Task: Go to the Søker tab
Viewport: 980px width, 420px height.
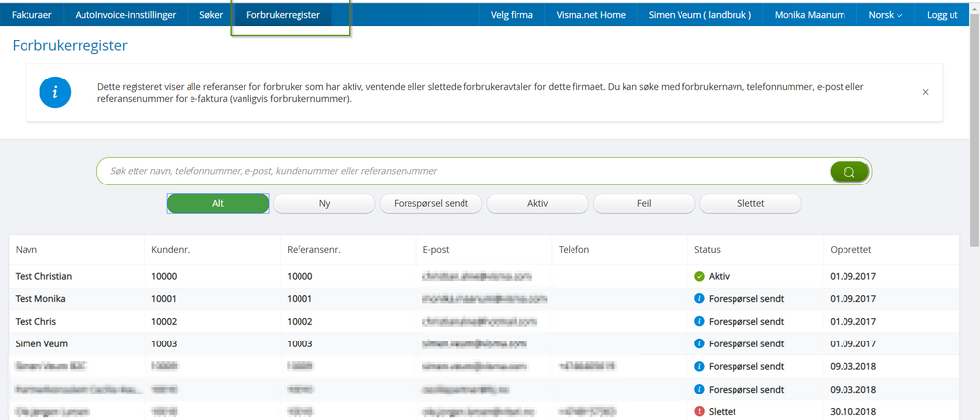Action: click(210, 15)
